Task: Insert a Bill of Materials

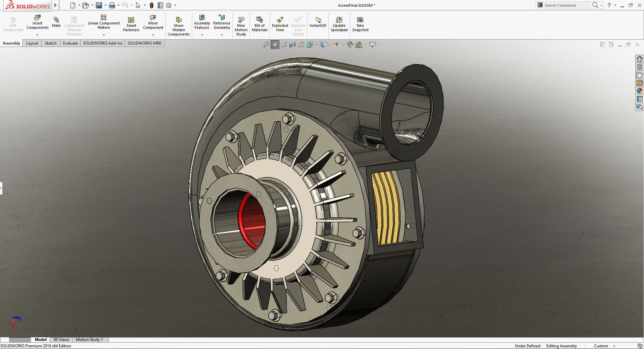Action: click(260, 24)
